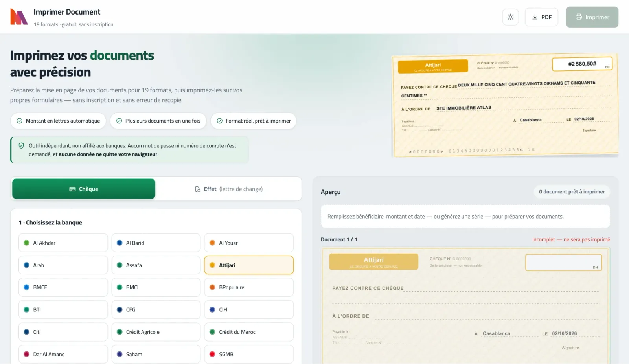This screenshot has width=629, height=364.
Task: Choose the Assafa bank
Action: tap(156, 265)
